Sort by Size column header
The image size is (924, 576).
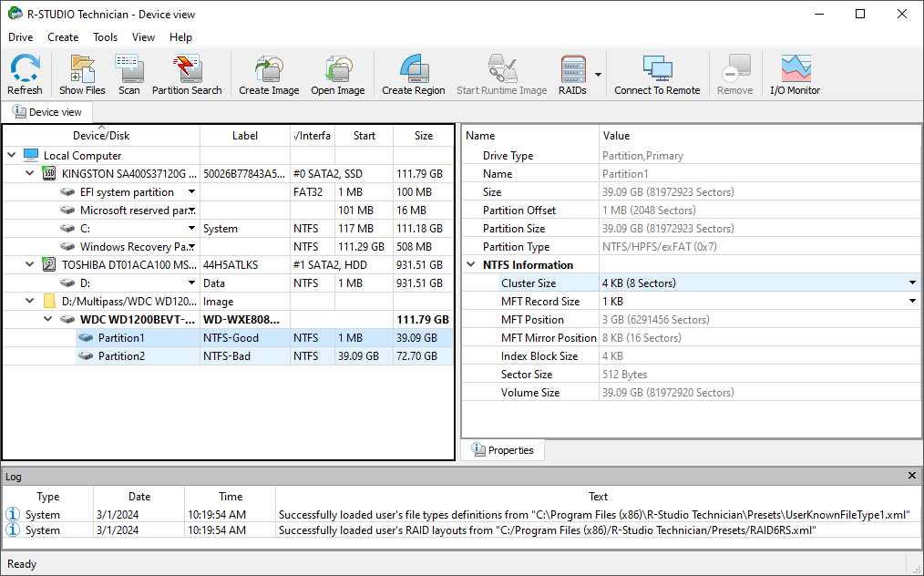(424, 136)
